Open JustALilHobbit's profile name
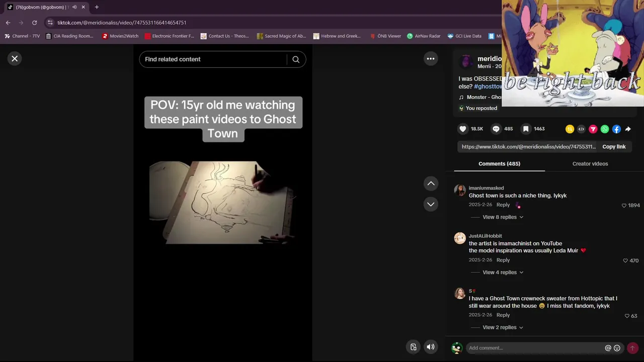Viewport: 644px width, 362px height. 485,236
